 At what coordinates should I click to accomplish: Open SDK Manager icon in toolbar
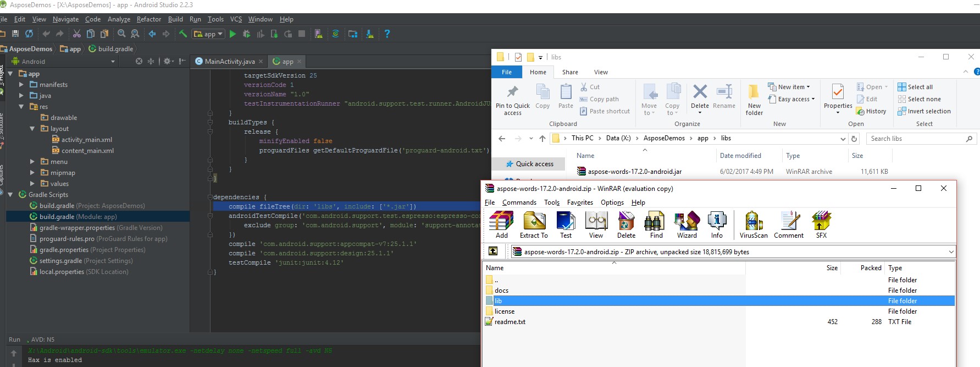[x=370, y=34]
